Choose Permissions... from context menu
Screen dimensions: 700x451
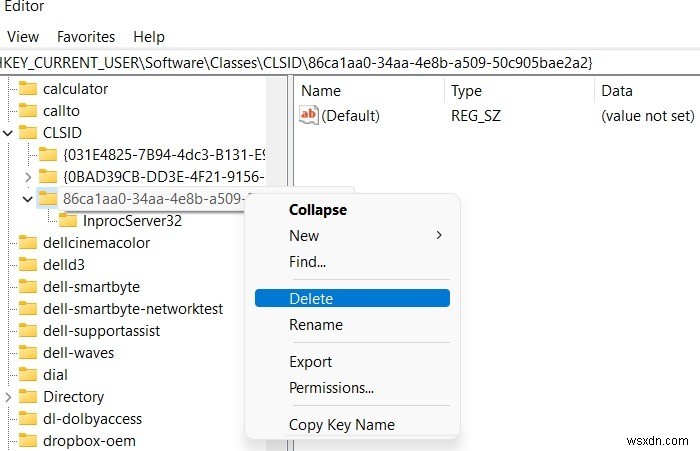331,387
